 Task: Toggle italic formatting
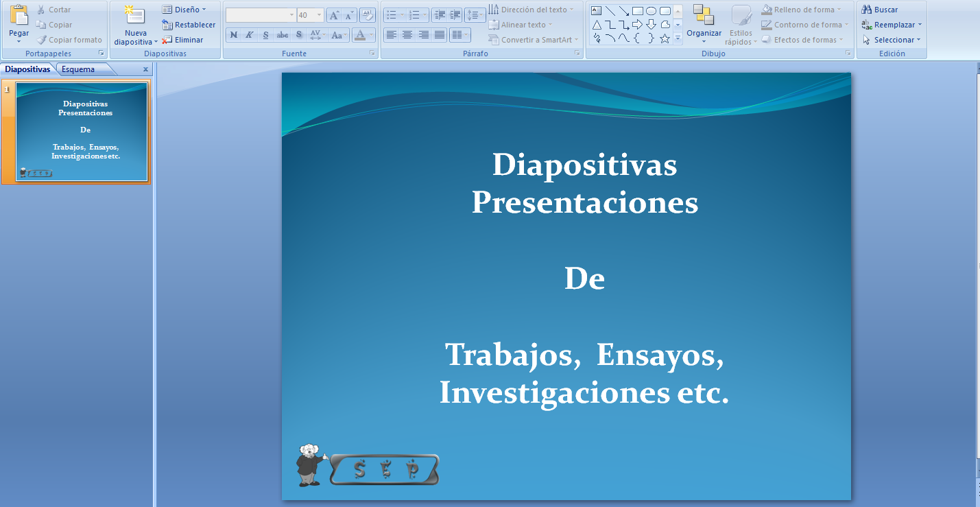(248, 34)
